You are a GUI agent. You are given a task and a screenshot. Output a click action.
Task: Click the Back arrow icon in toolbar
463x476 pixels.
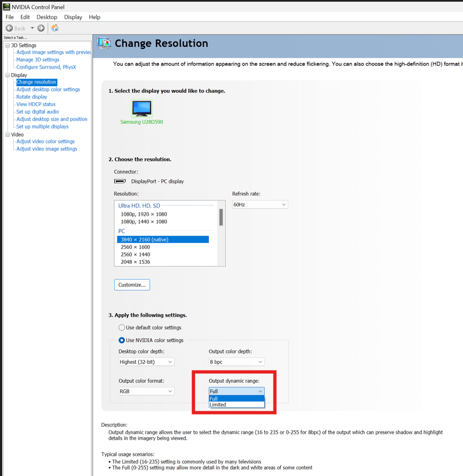click(x=9, y=28)
